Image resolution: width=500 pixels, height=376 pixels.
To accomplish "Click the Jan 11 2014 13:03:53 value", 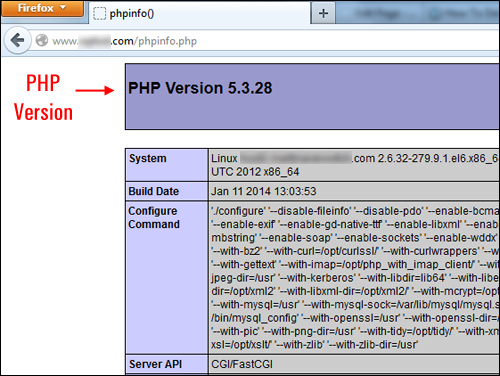I will tap(264, 191).
